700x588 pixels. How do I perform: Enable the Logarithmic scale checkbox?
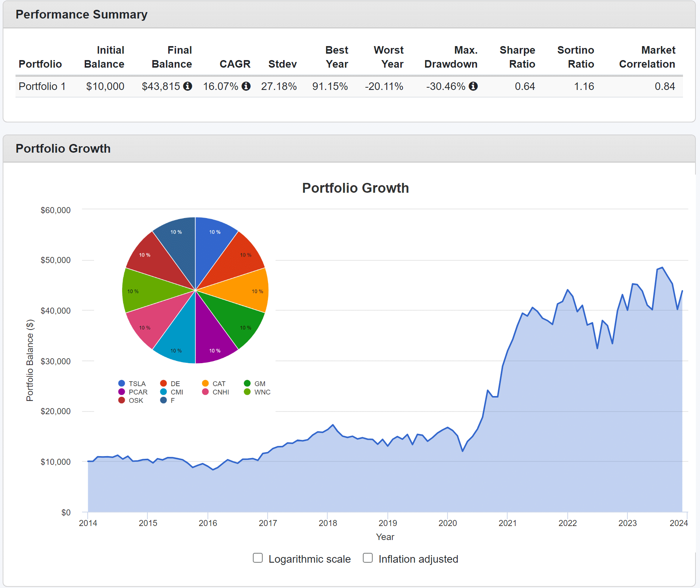258,558
